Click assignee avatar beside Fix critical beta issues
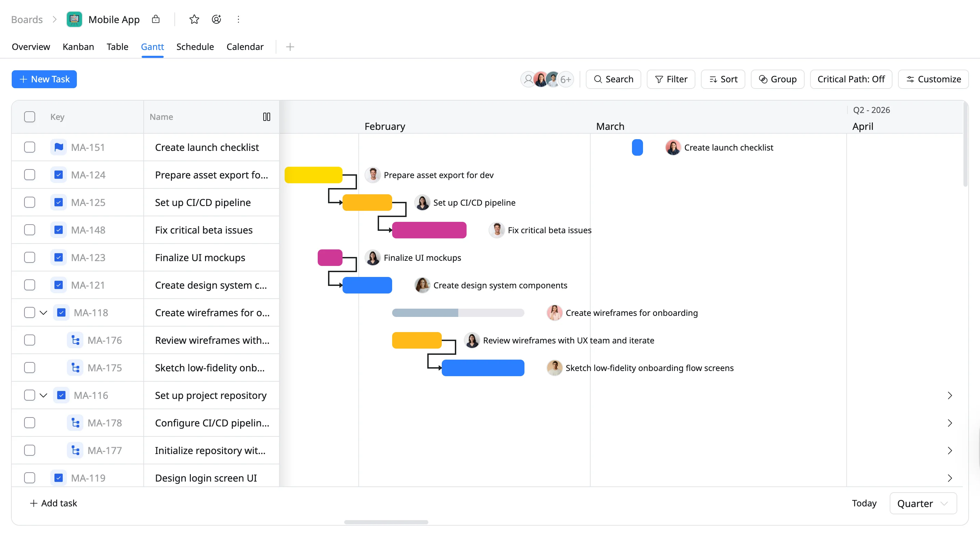Image resolution: width=980 pixels, height=536 pixels. pos(497,230)
